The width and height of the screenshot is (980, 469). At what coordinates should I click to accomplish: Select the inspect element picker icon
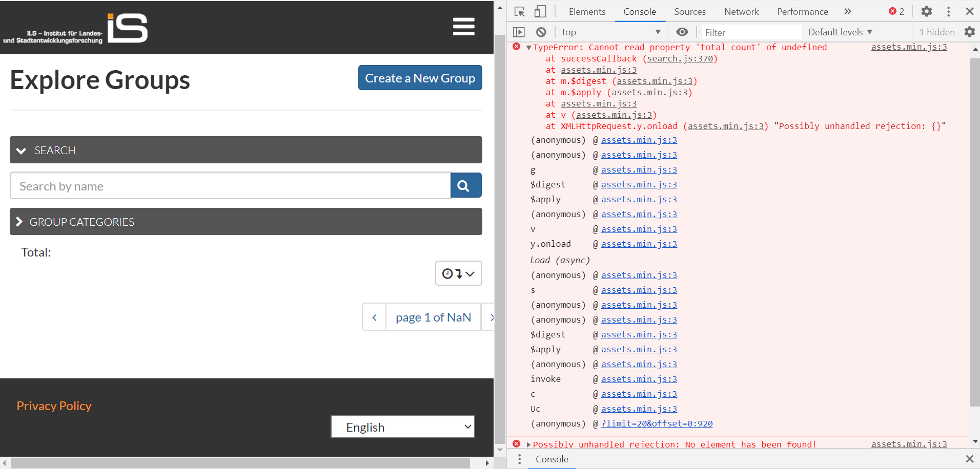click(520, 11)
